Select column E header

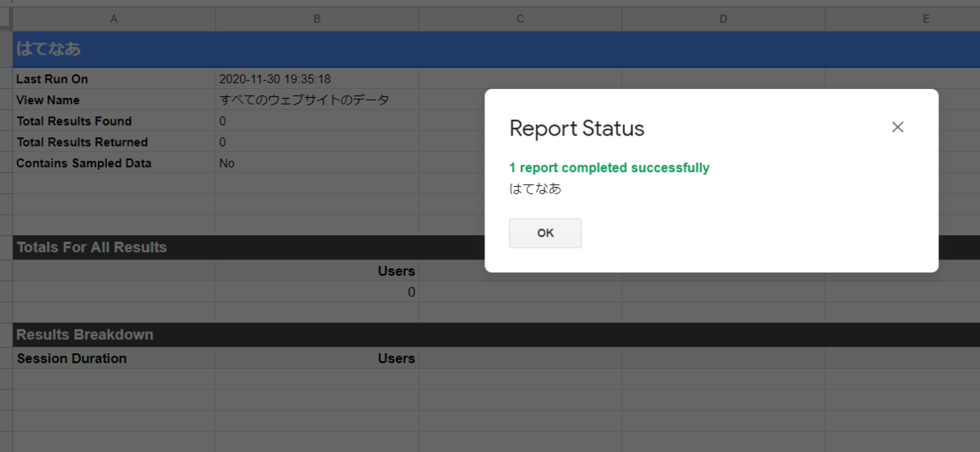pos(902,18)
